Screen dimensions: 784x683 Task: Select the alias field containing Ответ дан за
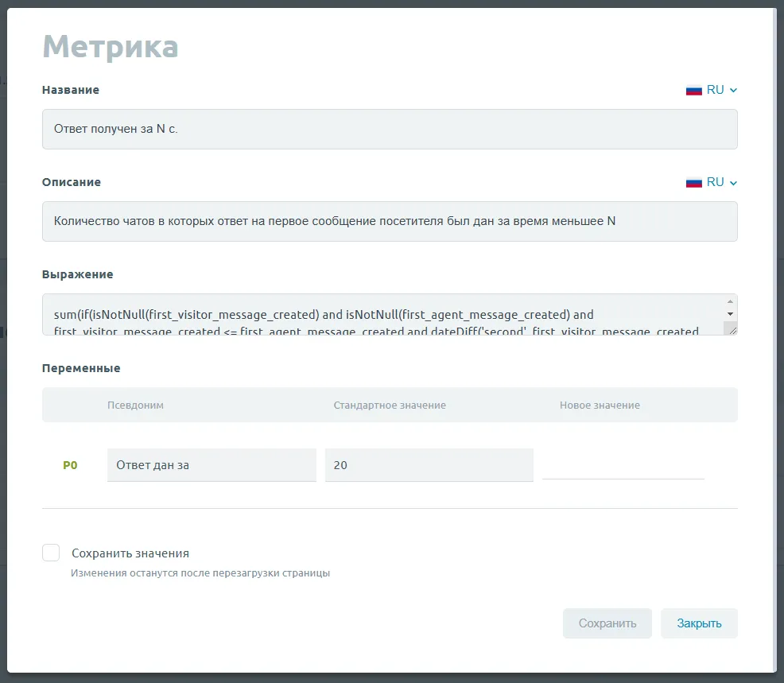(212, 465)
